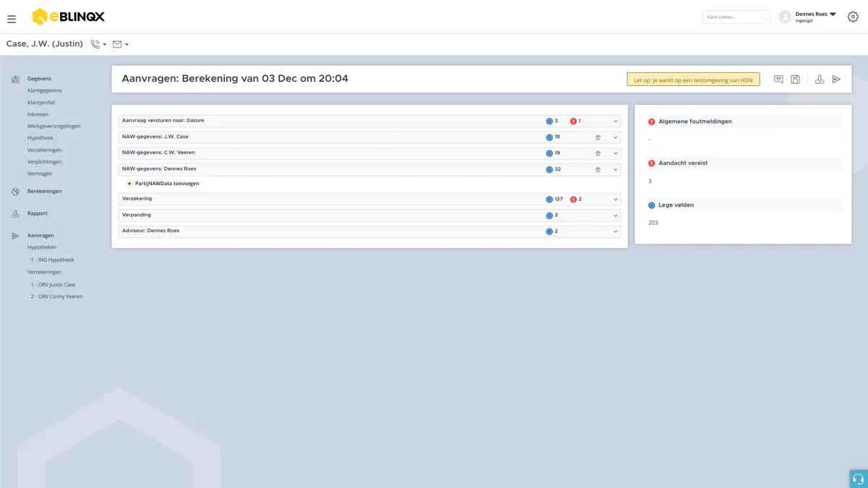Open the headset support widget
The width and height of the screenshot is (868, 488).
[x=859, y=479]
